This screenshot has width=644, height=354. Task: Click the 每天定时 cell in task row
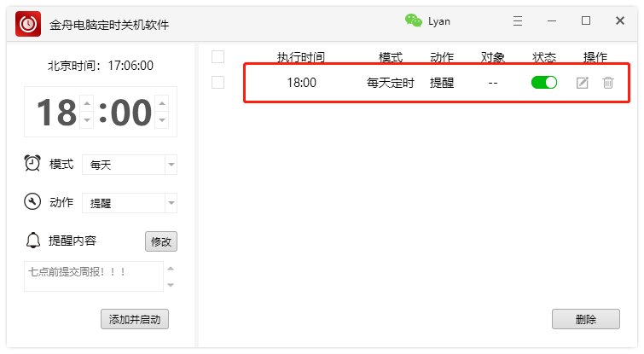391,83
